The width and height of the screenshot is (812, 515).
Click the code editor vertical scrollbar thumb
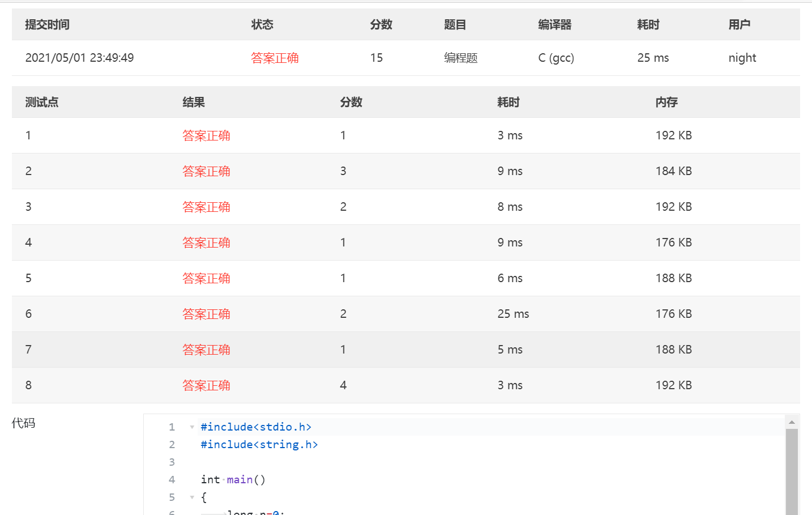[x=792, y=471]
